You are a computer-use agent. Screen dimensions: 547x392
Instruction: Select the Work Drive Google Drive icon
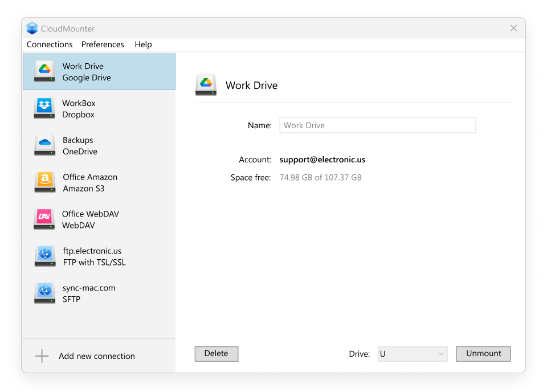44,71
